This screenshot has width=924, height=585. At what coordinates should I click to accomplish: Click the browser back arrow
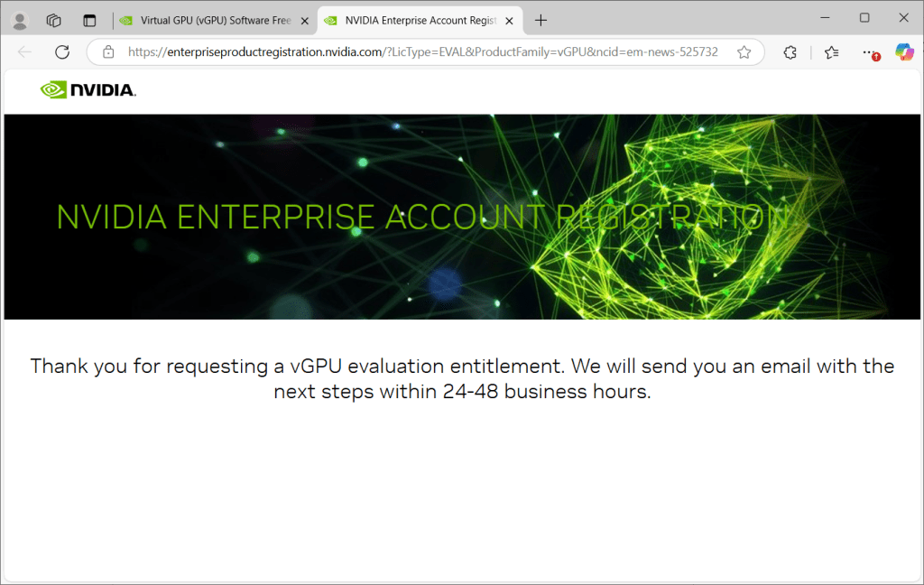(x=24, y=52)
